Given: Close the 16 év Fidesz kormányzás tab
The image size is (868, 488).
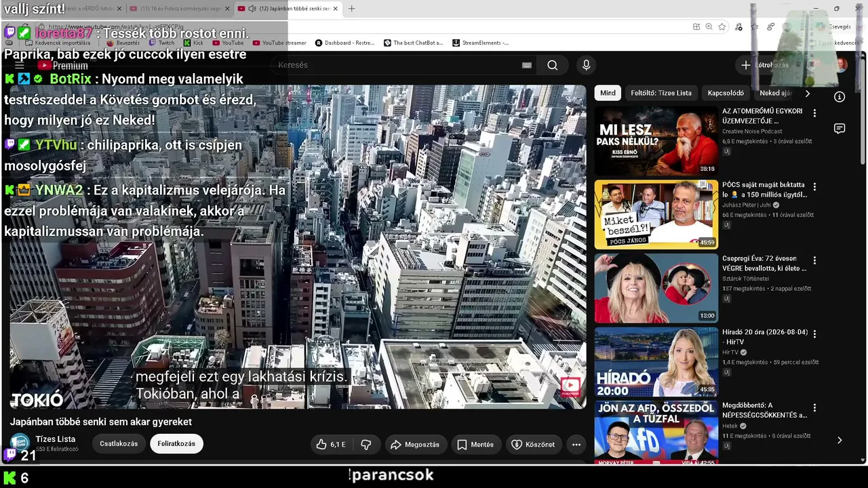Looking at the screenshot, I should [227, 9].
